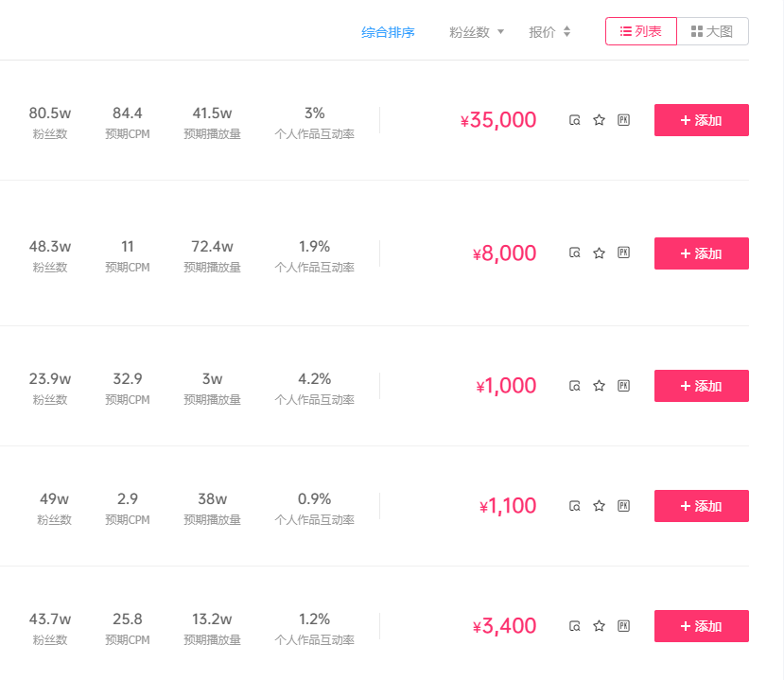Click preview icon in ¥35,000 row
The width and height of the screenshot is (784, 680).
click(x=574, y=120)
